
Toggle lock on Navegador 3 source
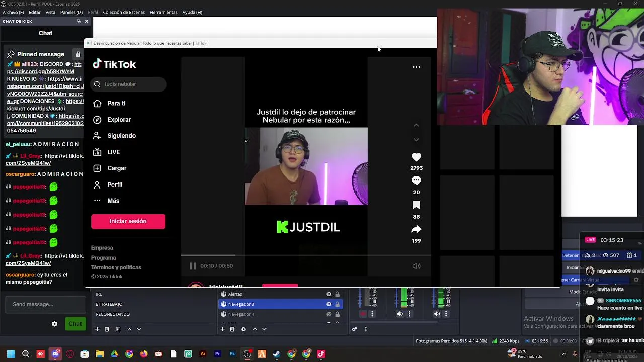click(337, 304)
